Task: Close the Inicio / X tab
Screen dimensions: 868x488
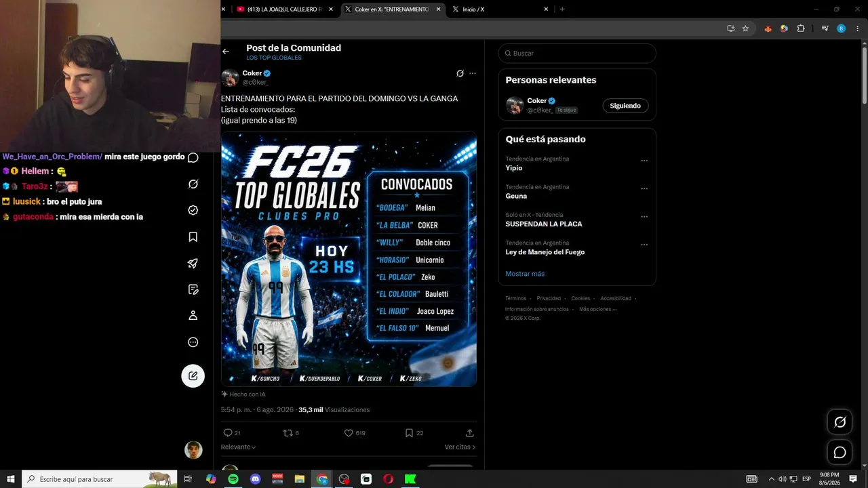Action: pos(546,9)
